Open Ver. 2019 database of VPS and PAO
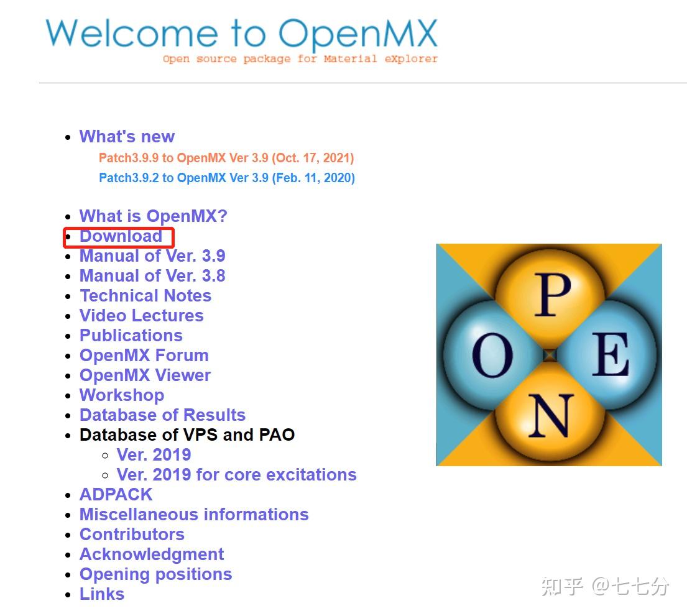The height and width of the screenshot is (616, 687). 154,454
